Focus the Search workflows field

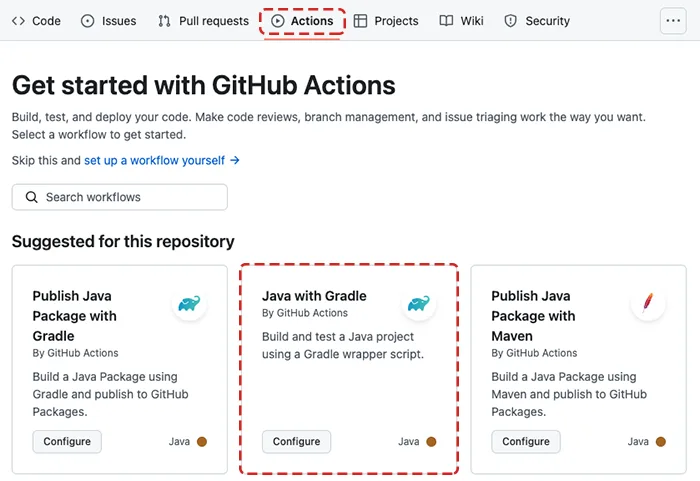pos(120,197)
